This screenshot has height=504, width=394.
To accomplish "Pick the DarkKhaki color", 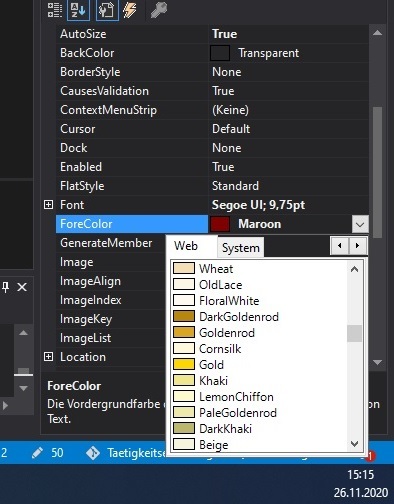I will click(259, 429).
